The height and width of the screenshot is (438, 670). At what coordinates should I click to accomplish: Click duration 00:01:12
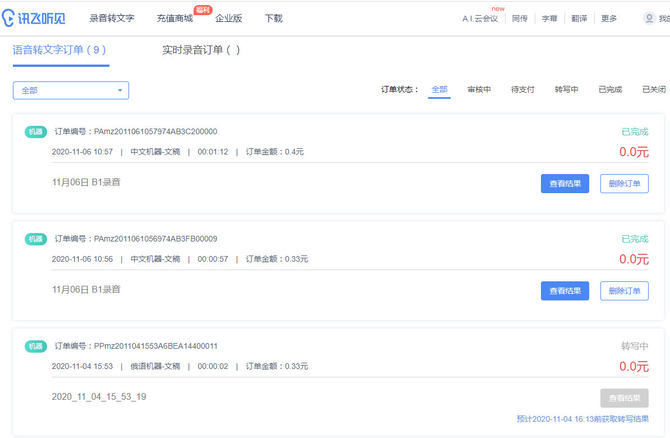tap(213, 152)
